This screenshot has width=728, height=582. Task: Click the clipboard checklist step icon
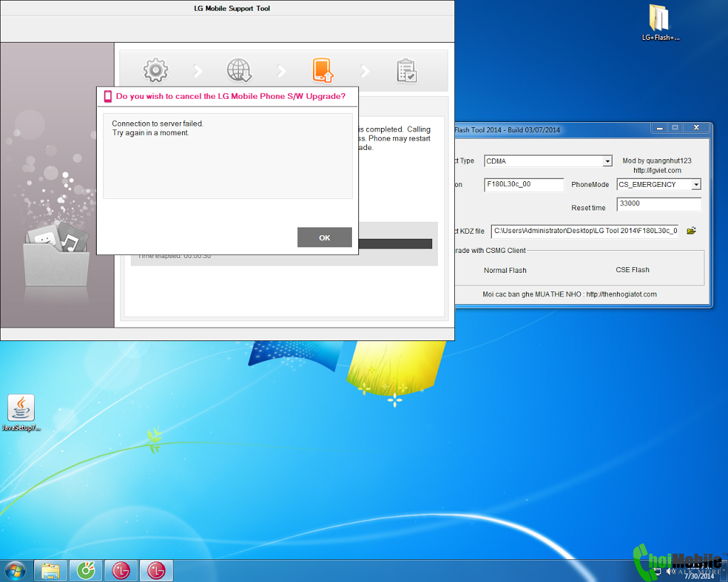pos(406,71)
